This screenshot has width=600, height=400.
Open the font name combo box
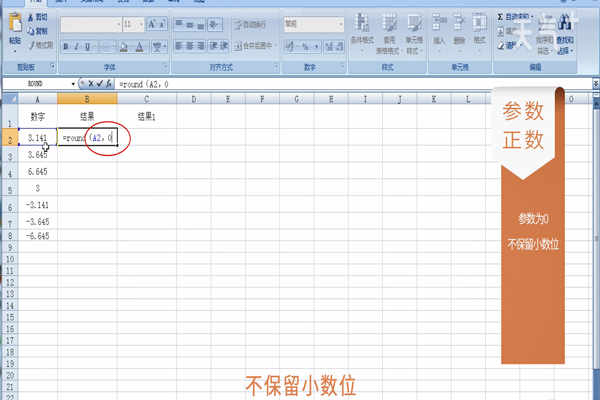(91, 24)
